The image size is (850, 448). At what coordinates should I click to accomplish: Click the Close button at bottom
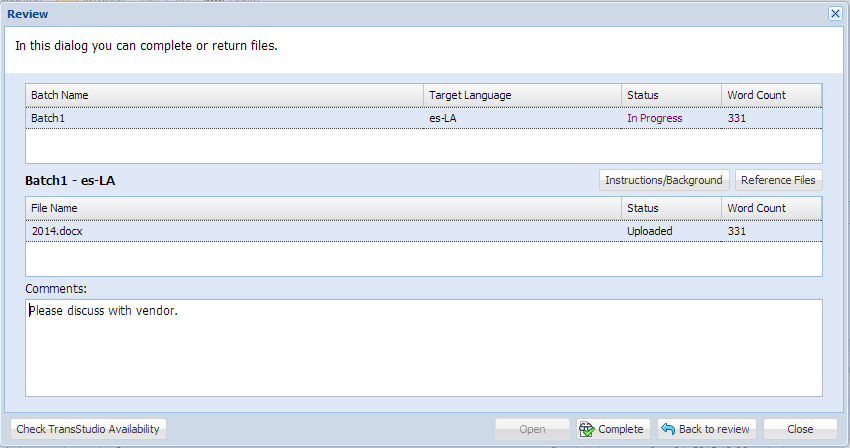pyautogui.click(x=800, y=429)
